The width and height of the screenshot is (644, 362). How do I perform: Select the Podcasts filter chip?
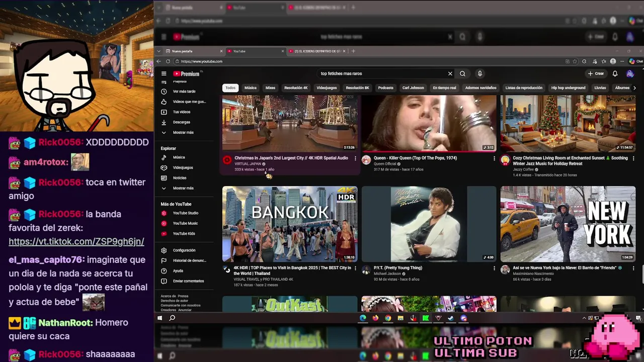click(x=386, y=88)
